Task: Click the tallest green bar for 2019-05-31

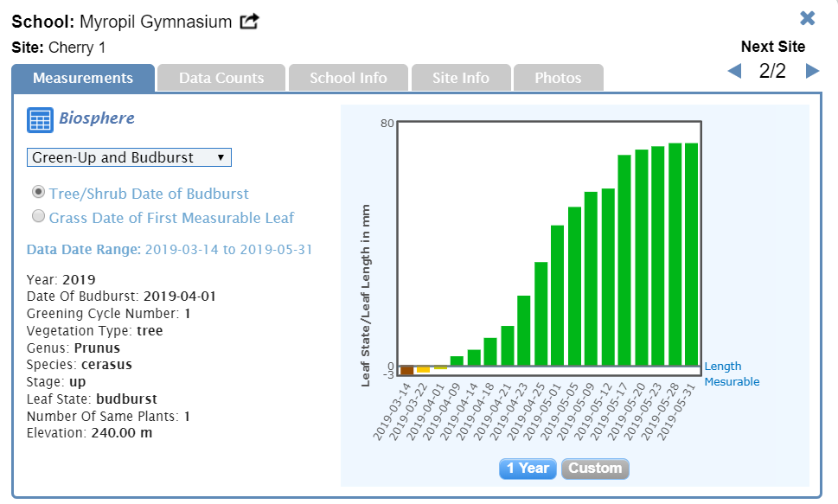Action: click(x=691, y=254)
